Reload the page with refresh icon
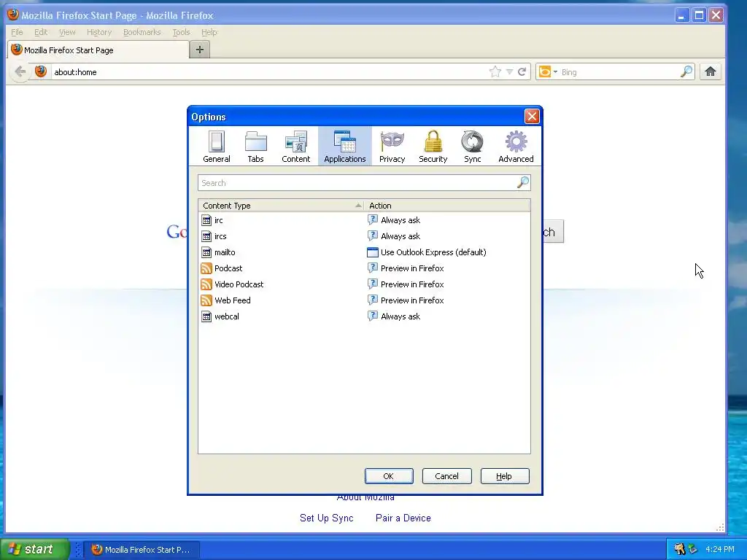The width and height of the screenshot is (747, 560). click(x=522, y=72)
